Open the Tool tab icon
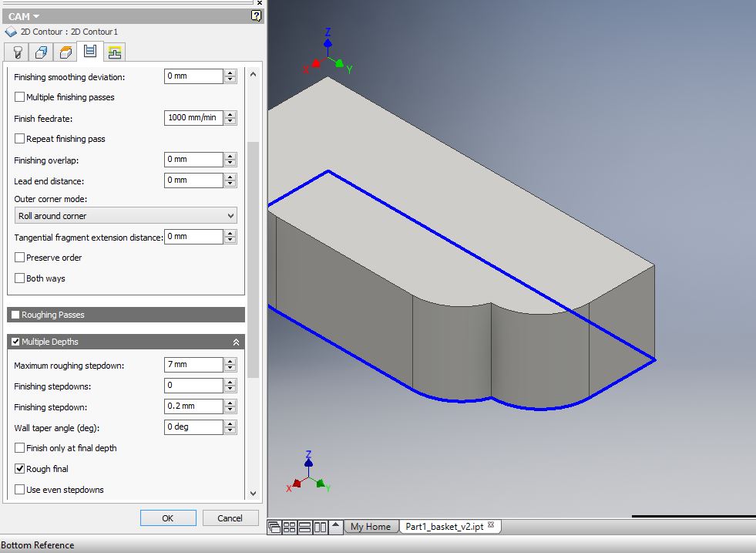 pos(18,52)
